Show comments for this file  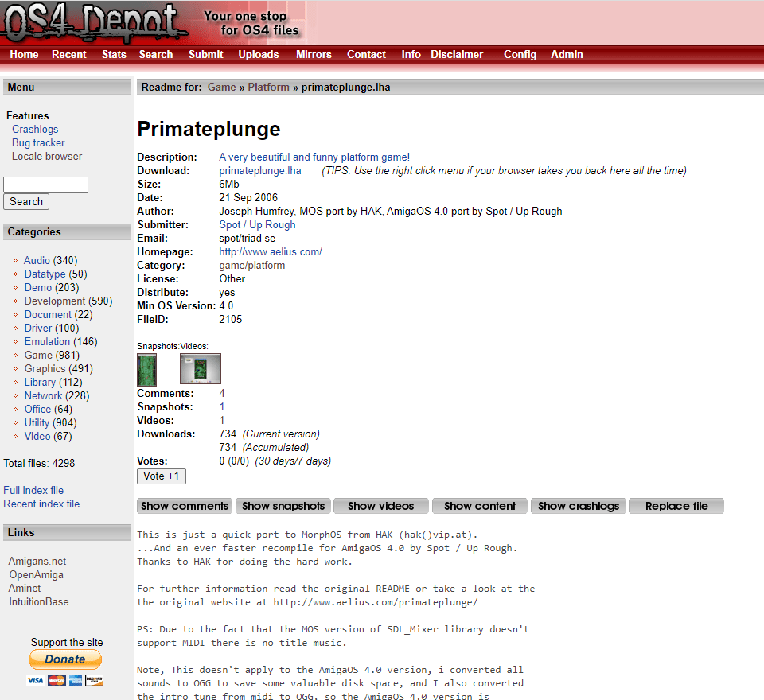185,506
